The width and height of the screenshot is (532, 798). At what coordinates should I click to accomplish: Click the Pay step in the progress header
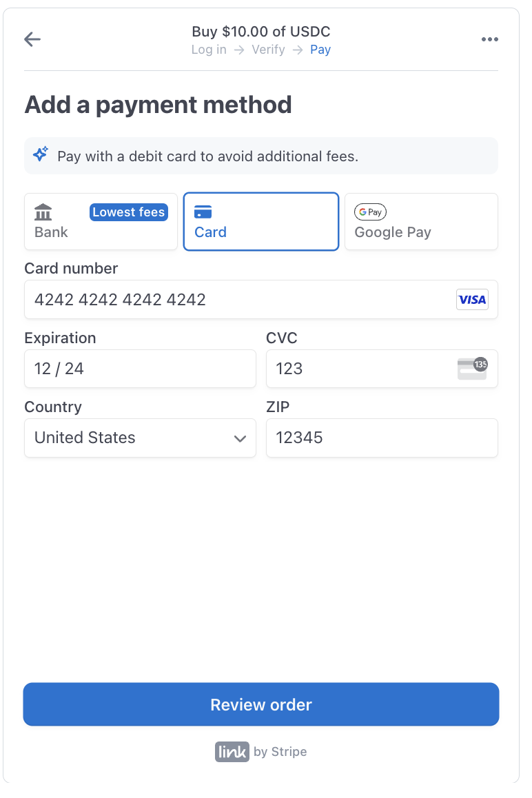[x=320, y=50]
